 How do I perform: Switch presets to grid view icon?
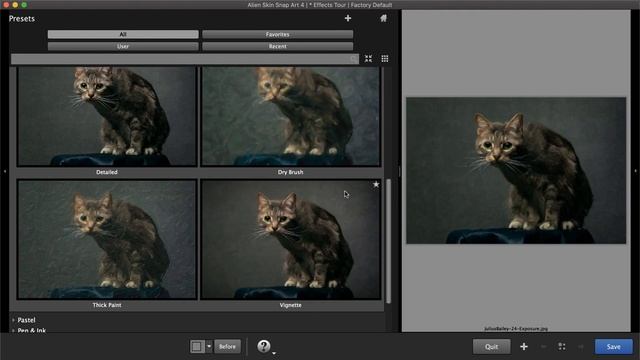pyautogui.click(x=384, y=59)
